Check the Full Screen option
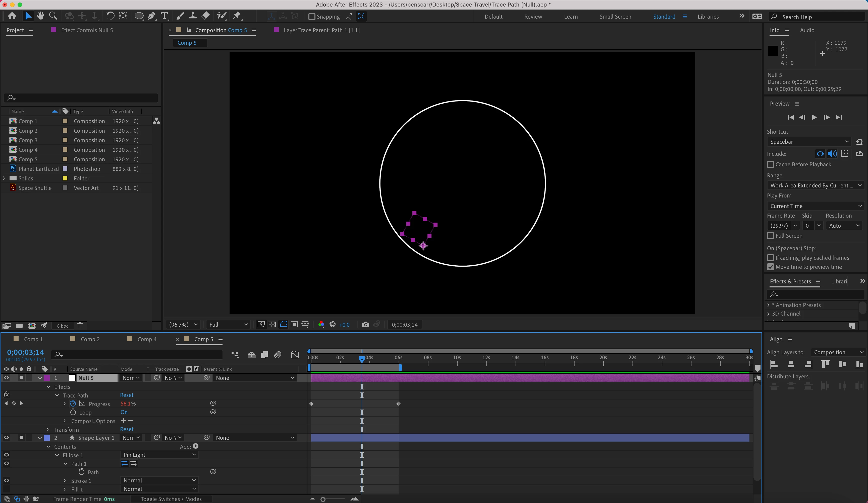Viewport: 868px width, 503px height. click(x=771, y=236)
